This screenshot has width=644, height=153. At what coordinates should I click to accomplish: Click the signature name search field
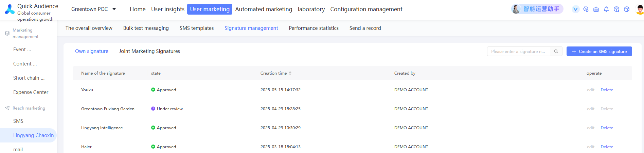coord(518,52)
